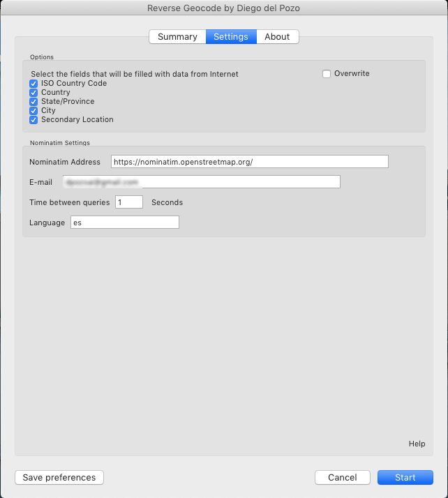The width and height of the screenshot is (448, 498).
Task: Untick the City checkbox
Action: pyautogui.click(x=33, y=111)
